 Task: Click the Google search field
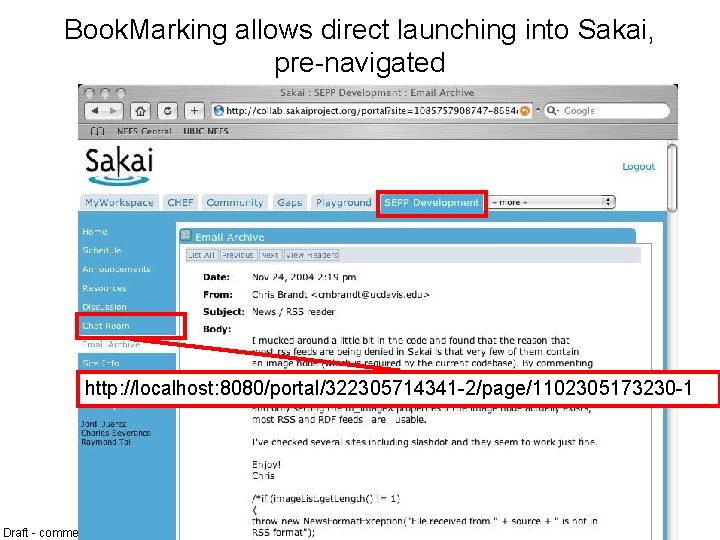[x=607, y=111]
